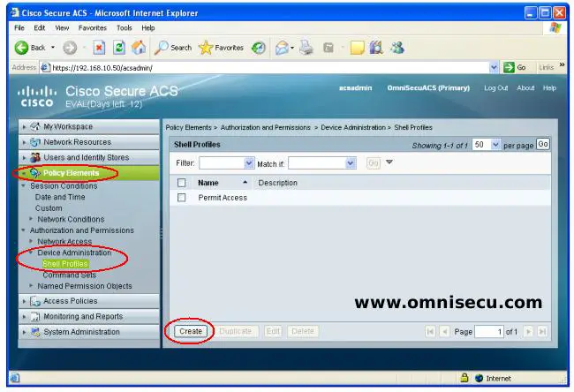Open the Favorites menu
The width and height of the screenshot is (574, 392).
click(x=92, y=28)
